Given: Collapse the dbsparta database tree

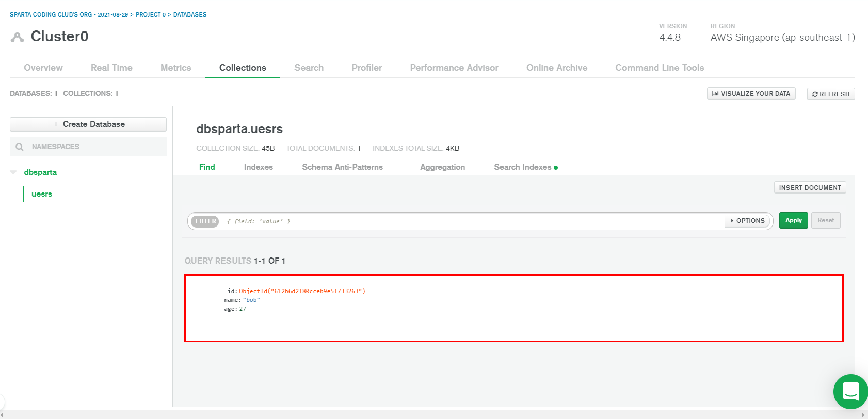Looking at the screenshot, I should pos(13,172).
